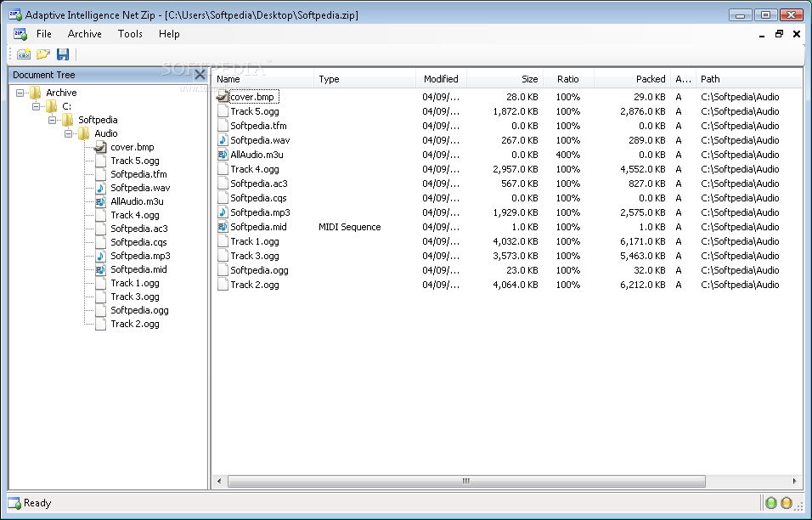Click the 6,212.0 KB packed cell
The height and width of the screenshot is (520, 812).
point(643,285)
